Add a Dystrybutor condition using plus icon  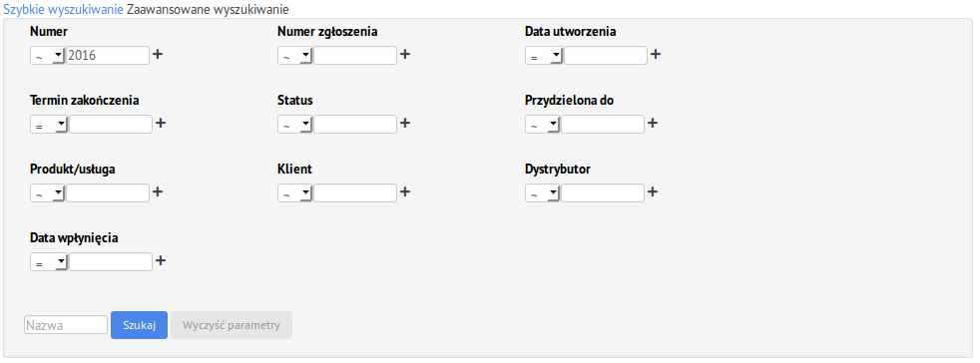(653, 191)
